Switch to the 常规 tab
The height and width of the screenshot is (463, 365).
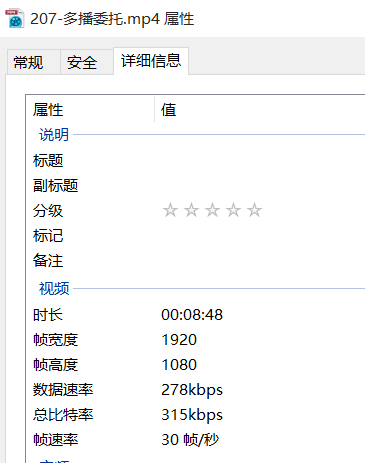point(34,62)
